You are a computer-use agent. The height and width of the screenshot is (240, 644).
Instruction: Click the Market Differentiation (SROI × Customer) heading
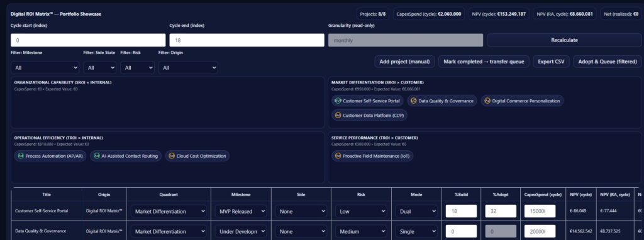click(x=377, y=82)
